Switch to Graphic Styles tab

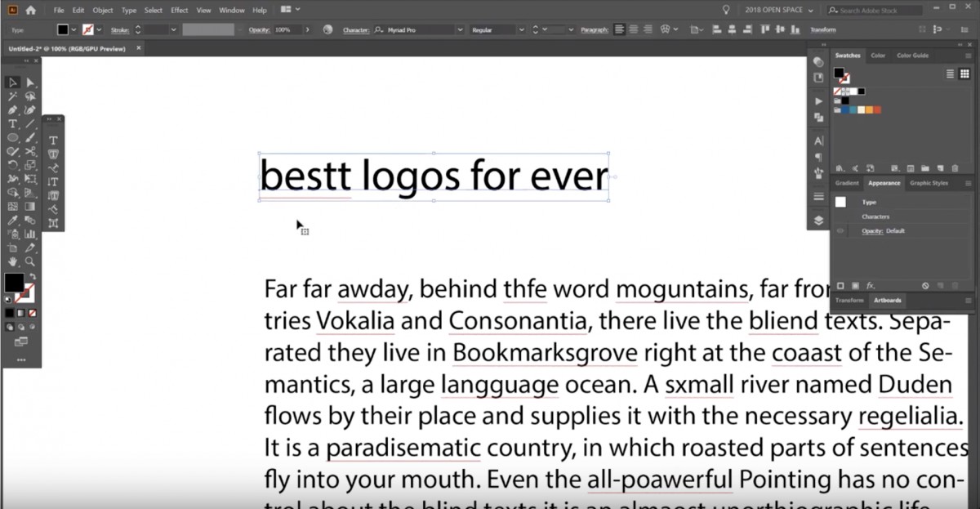click(929, 183)
